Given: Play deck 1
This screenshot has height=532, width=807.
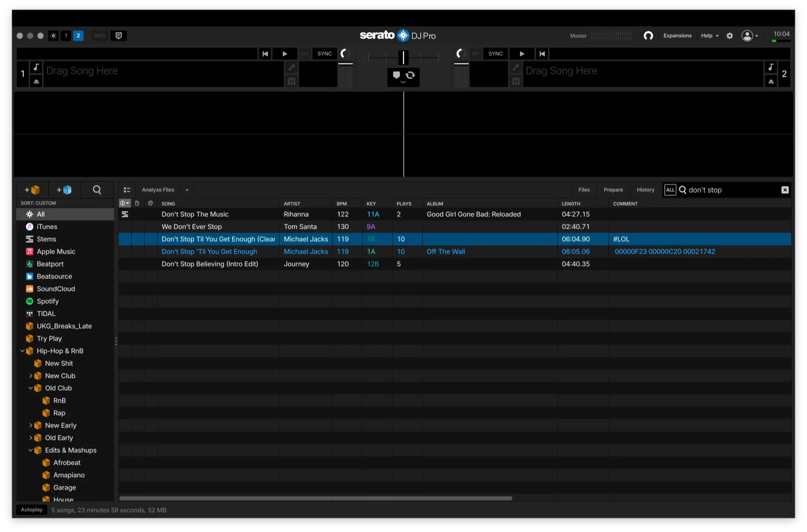Looking at the screenshot, I should point(284,54).
